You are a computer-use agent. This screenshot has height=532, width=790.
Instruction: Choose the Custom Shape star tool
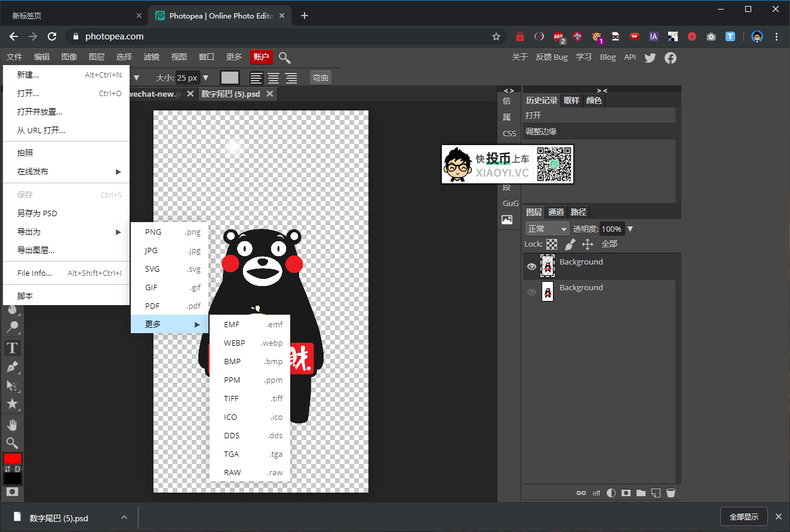pyautogui.click(x=12, y=404)
